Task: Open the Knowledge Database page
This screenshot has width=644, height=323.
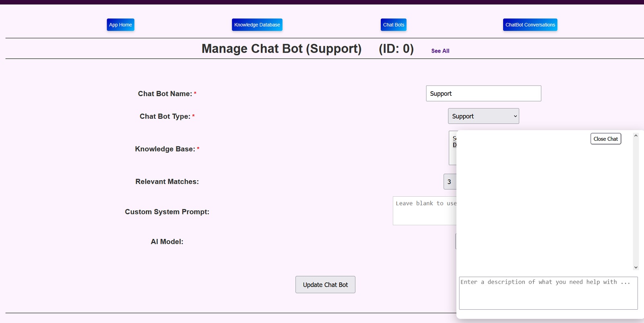Action: 257,25
